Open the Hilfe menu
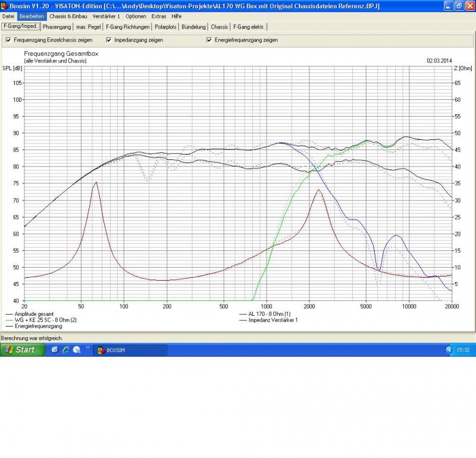 [x=176, y=17]
